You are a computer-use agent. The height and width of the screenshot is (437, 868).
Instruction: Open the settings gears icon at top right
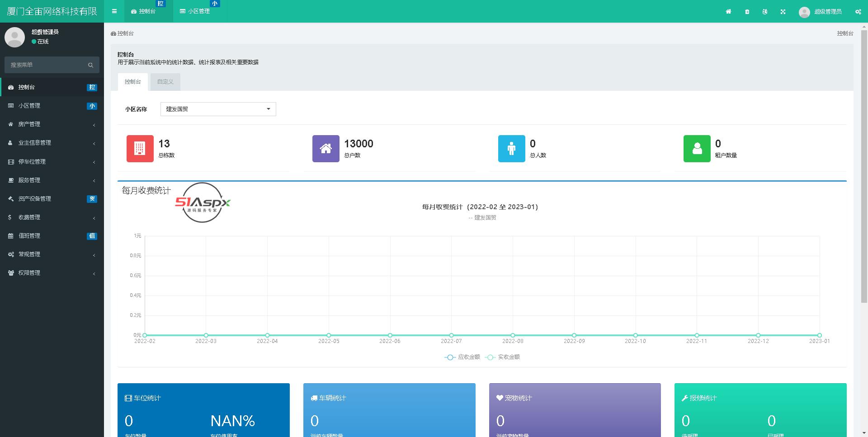[858, 12]
